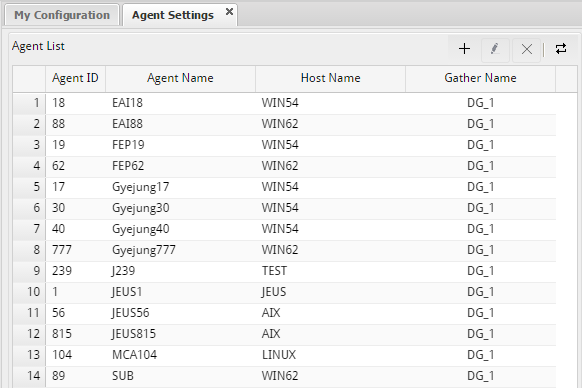This screenshot has height=388, width=582.
Task: Select agent name FEP62
Action: [128, 166]
